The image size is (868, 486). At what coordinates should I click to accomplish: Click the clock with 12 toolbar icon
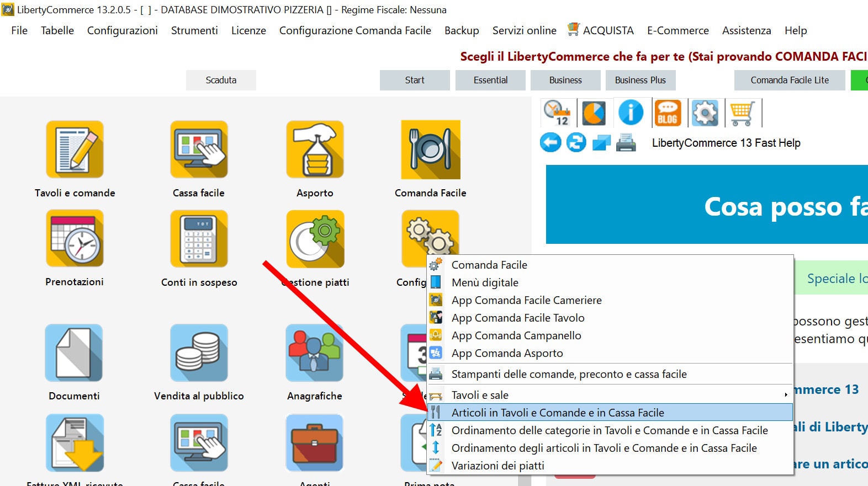(x=557, y=113)
